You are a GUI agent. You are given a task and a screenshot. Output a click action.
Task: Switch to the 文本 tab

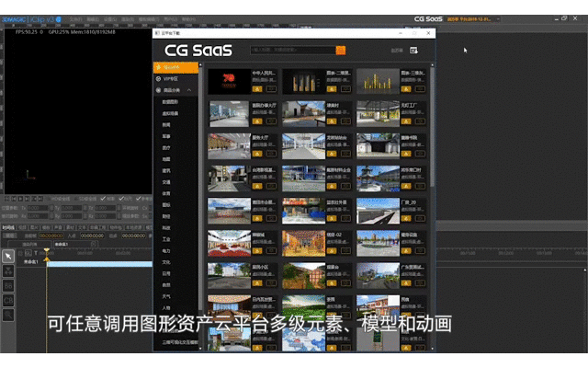[82, 227]
